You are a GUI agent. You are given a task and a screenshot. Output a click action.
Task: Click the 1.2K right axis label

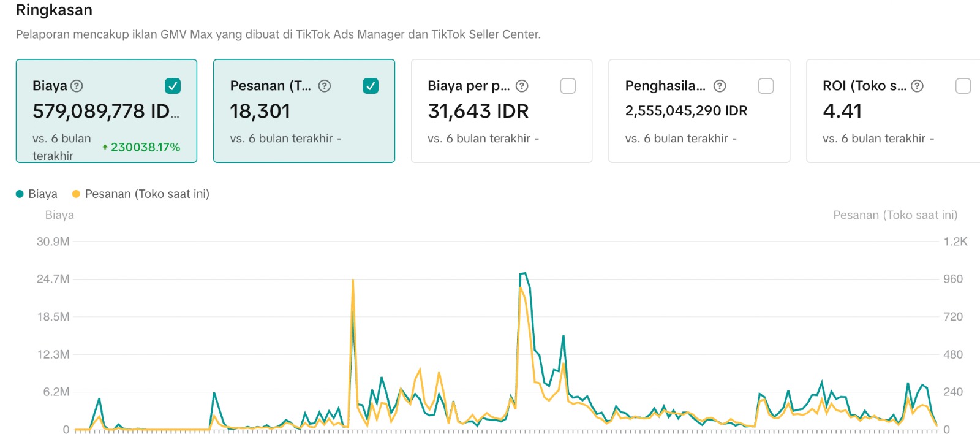[956, 242]
